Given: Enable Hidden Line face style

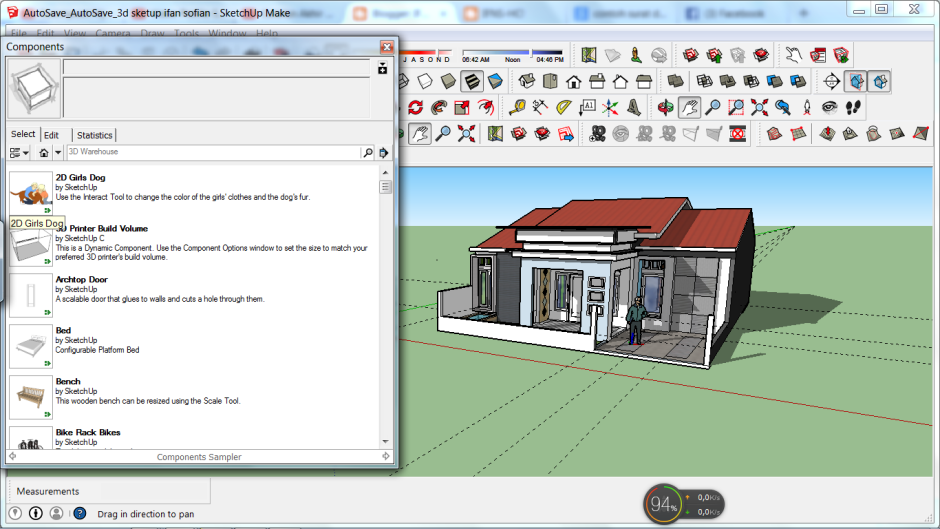Looking at the screenshot, I should (x=425, y=81).
